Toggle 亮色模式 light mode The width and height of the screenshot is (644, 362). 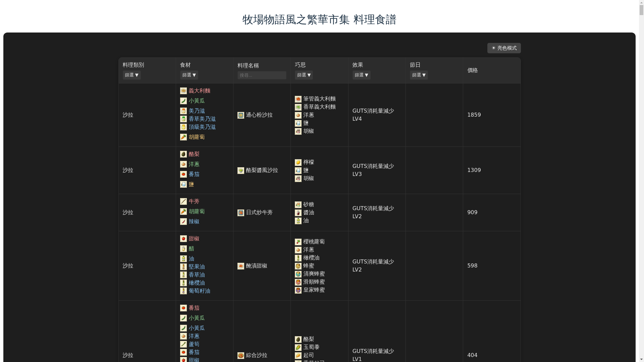[x=504, y=48]
